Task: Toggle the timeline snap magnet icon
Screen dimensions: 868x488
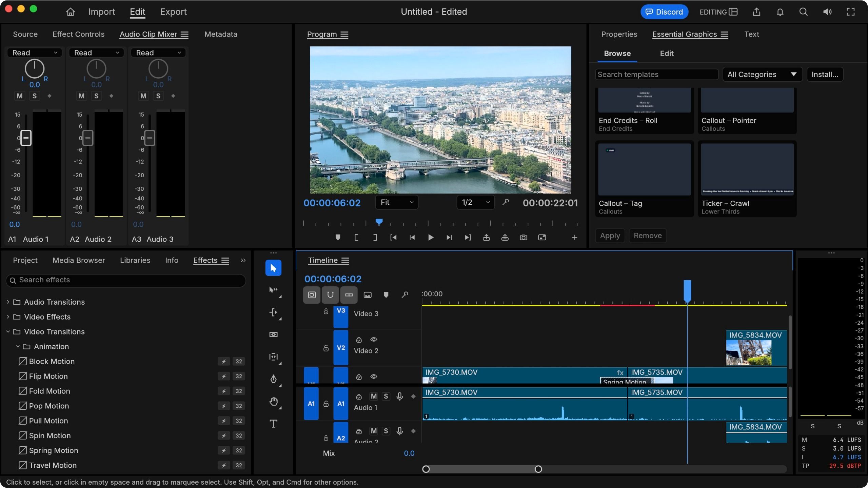Action: 330,294
